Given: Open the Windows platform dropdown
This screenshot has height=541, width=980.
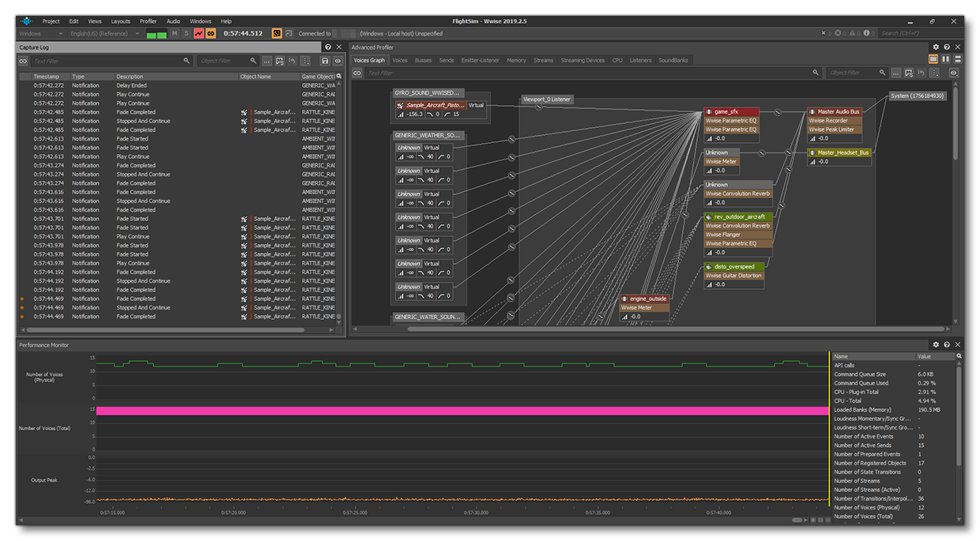Looking at the screenshot, I should pos(40,34).
